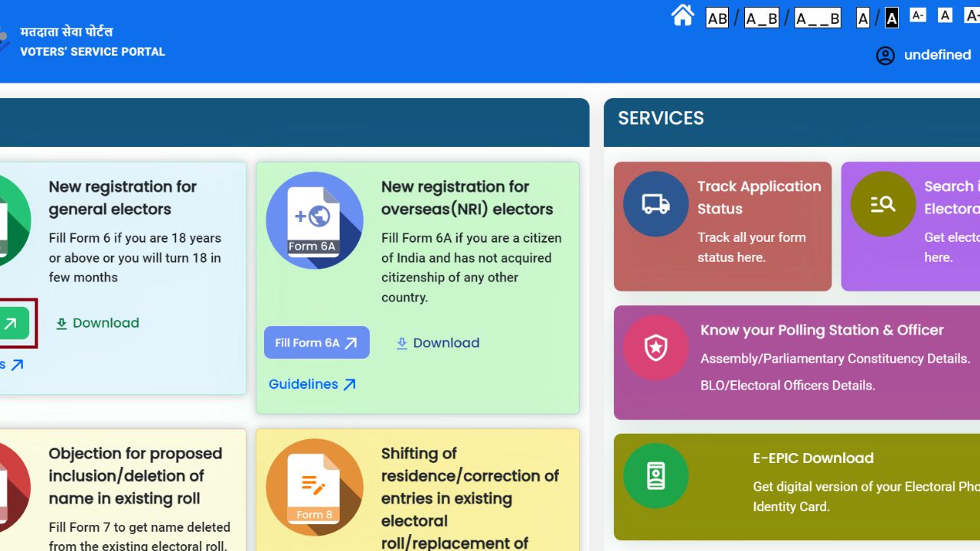
Task: Go to the Home icon in header
Action: pyautogui.click(x=682, y=15)
